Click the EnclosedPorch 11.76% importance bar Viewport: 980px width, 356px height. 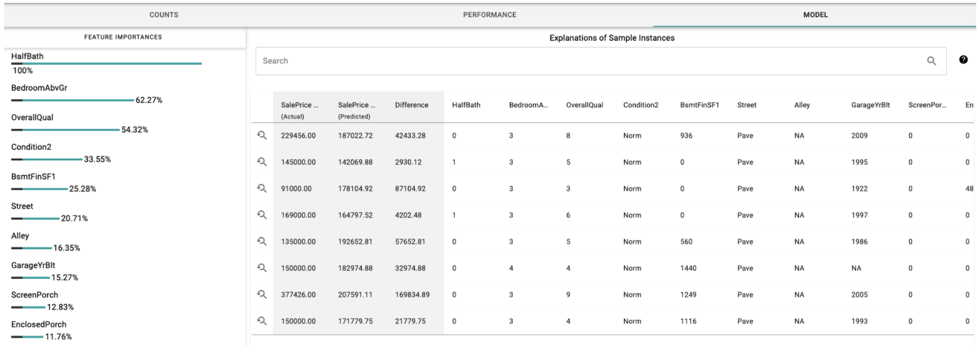click(27, 337)
